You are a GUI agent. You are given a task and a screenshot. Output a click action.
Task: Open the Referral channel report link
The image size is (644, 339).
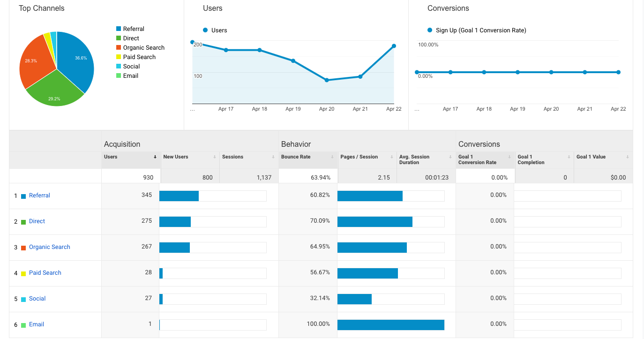tap(39, 196)
